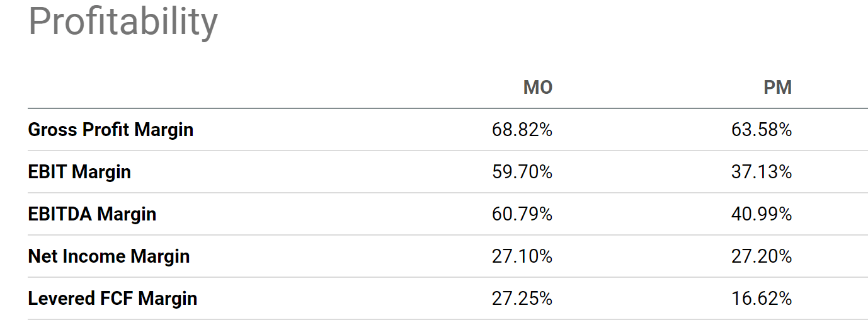Click the word Margin in EBITDA row
Viewport: 868px width, 320px height.
pos(127,215)
